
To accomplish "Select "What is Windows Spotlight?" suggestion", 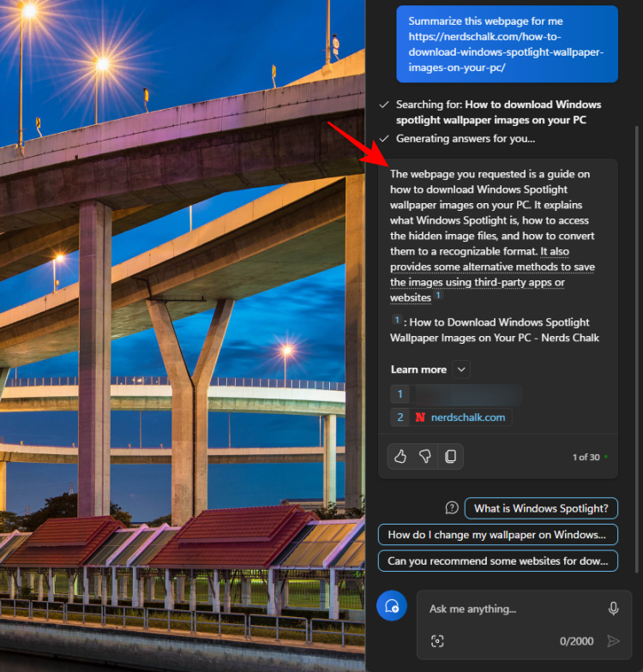I will (x=541, y=508).
